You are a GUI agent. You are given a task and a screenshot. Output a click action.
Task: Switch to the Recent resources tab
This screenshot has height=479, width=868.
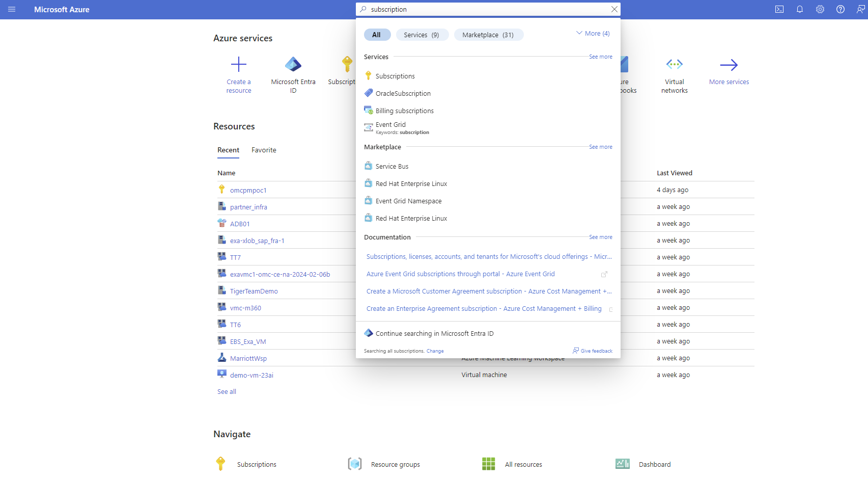pyautogui.click(x=228, y=150)
